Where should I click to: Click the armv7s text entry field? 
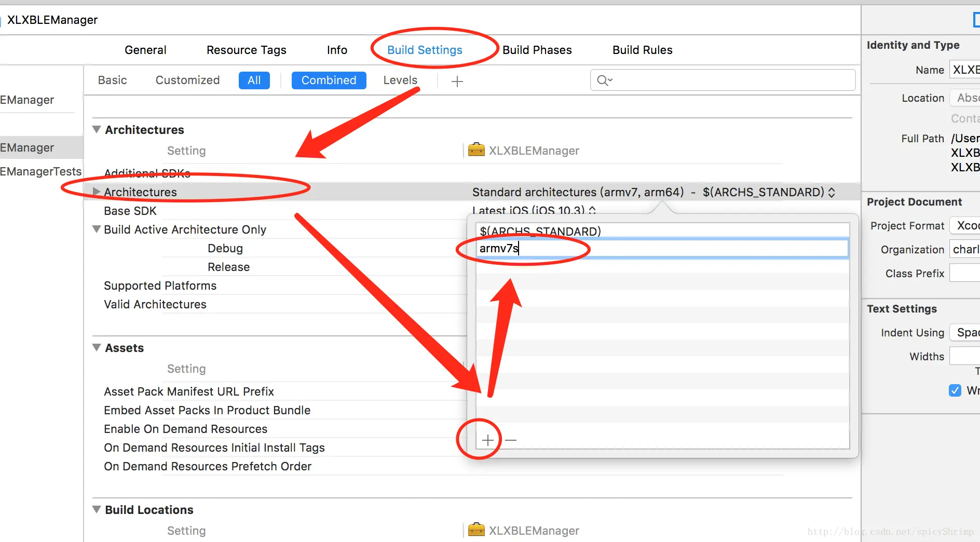tap(662, 248)
